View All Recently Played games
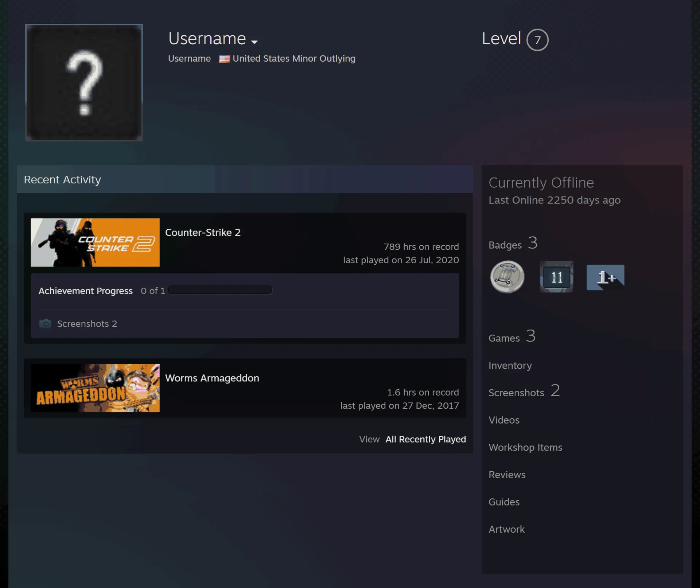The height and width of the screenshot is (588, 700). (426, 439)
